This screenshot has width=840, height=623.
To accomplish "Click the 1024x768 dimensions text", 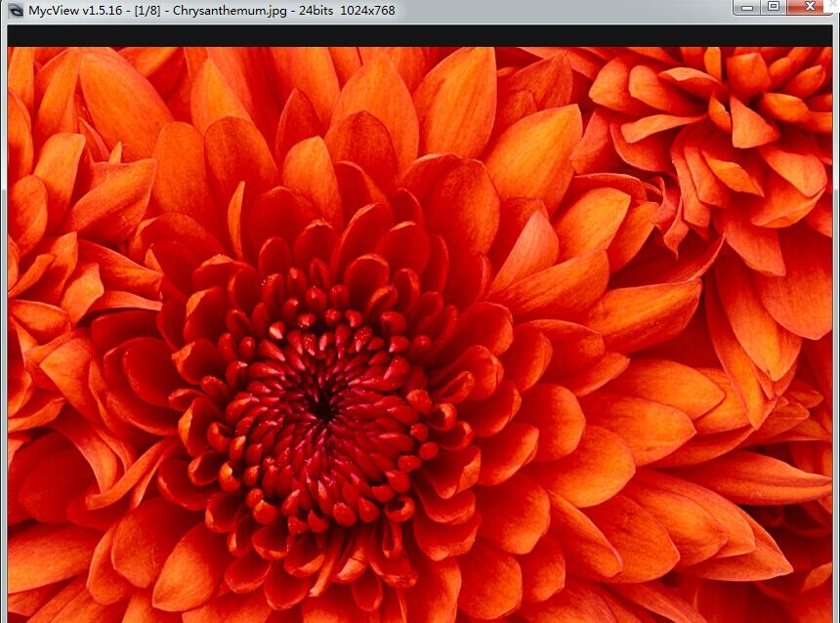I will pos(367,9).
